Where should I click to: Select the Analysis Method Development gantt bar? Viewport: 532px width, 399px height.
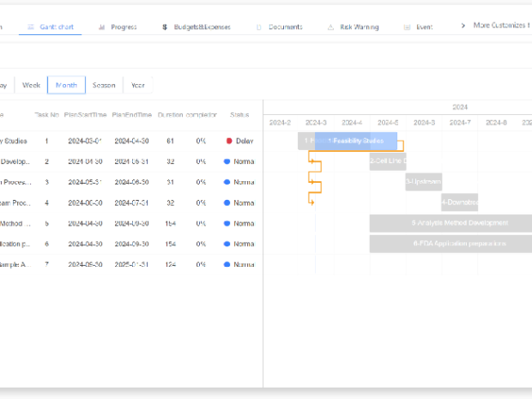(450, 223)
